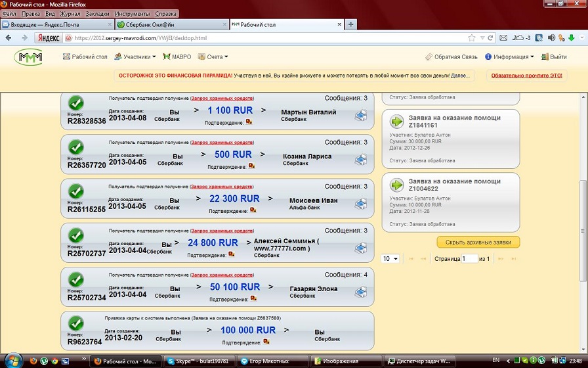Open Запрос хранимых средств link for R28328536
The height and width of the screenshot is (368, 588).
222,99
